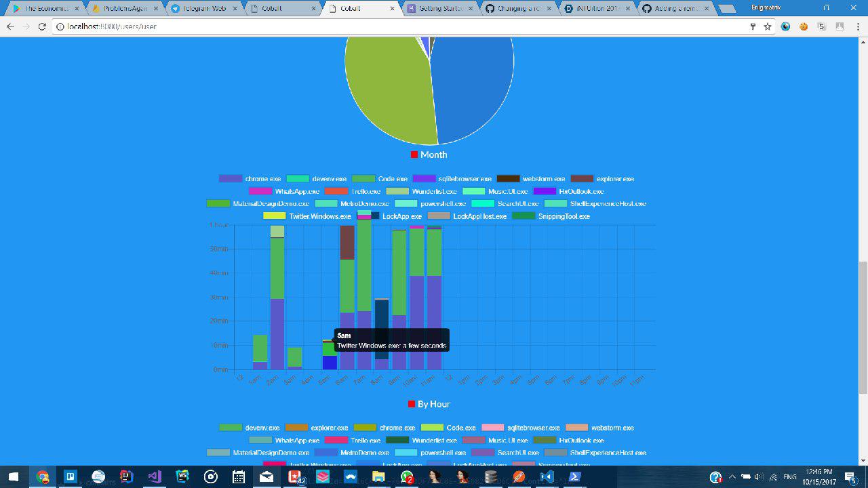
Task: Toggle devenv.exe in legend above bar chart
Action: pos(317,179)
